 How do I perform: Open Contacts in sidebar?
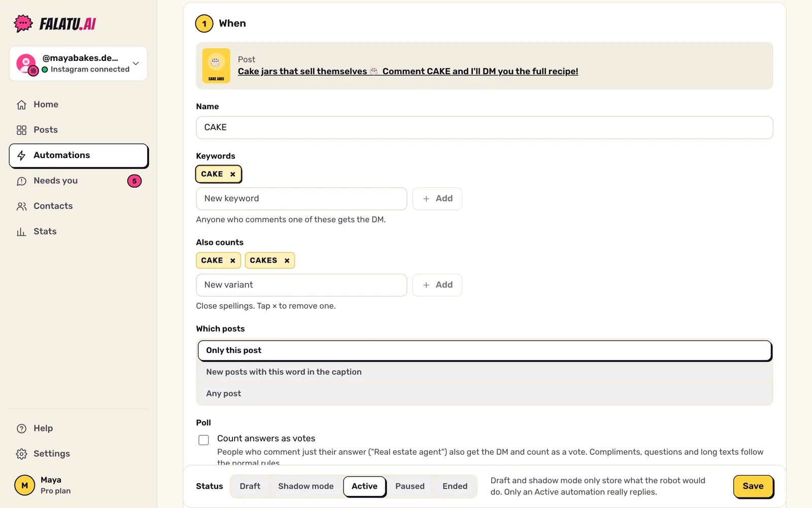pyautogui.click(x=79, y=206)
